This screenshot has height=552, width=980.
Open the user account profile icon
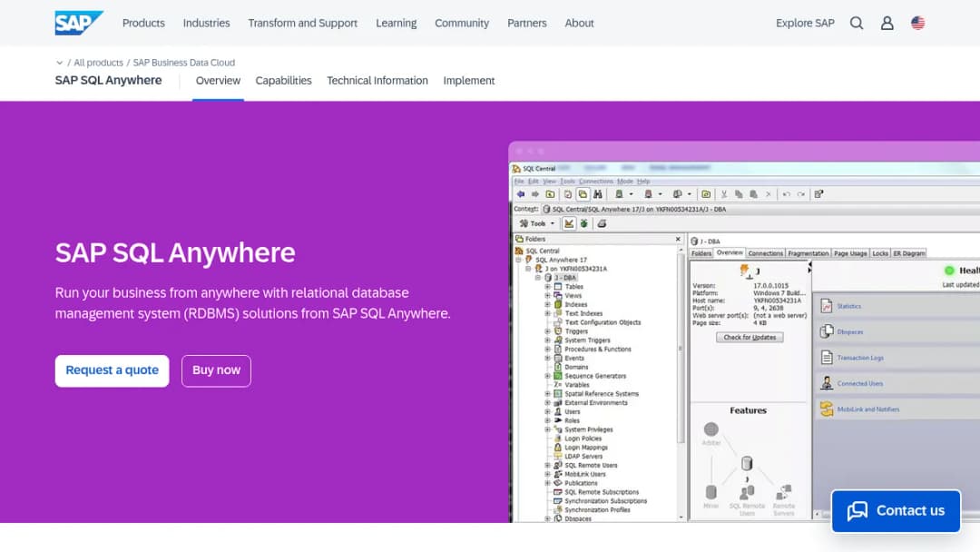pos(887,23)
